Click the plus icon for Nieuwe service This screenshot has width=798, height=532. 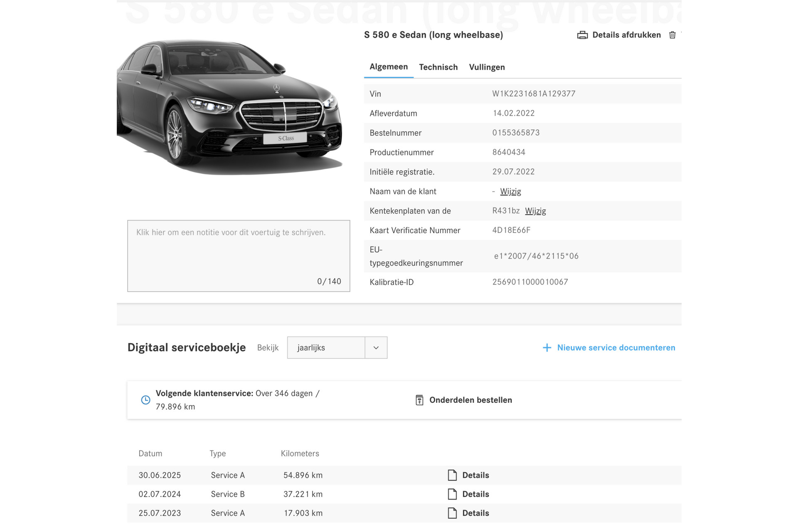point(547,347)
